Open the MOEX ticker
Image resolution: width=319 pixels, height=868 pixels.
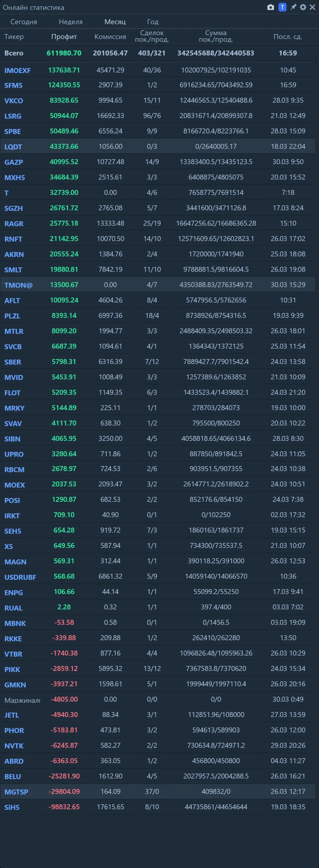pyautogui.click(x=15, y=485)
